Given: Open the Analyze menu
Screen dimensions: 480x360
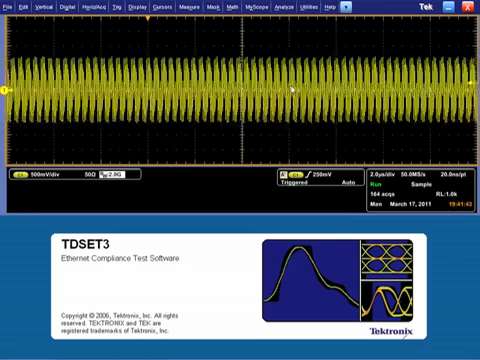Looking at the screenshot, I should 284,7.
